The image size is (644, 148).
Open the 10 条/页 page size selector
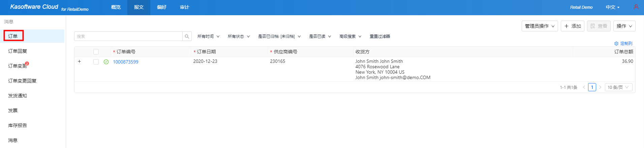(618, 87)
